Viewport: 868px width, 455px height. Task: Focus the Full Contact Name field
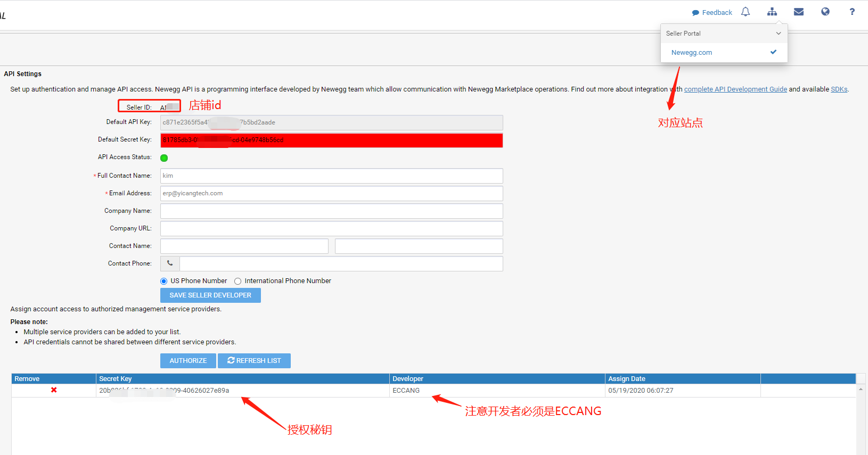coord(331,176)
